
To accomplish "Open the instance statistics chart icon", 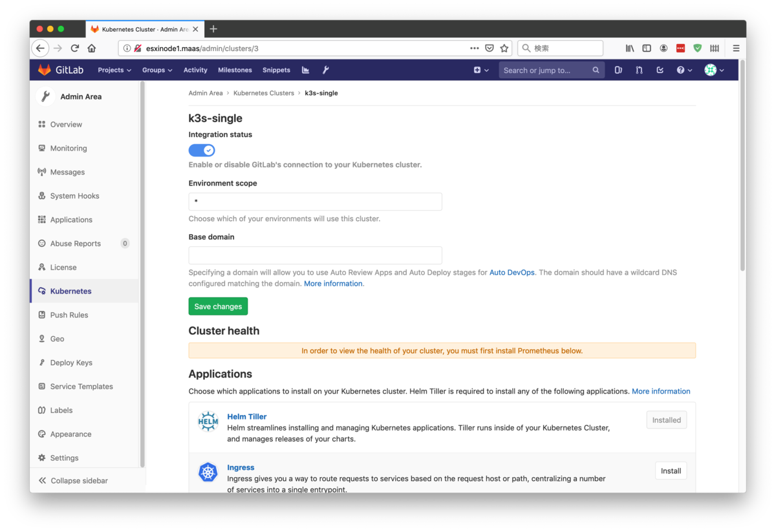I will click(305, 70).
